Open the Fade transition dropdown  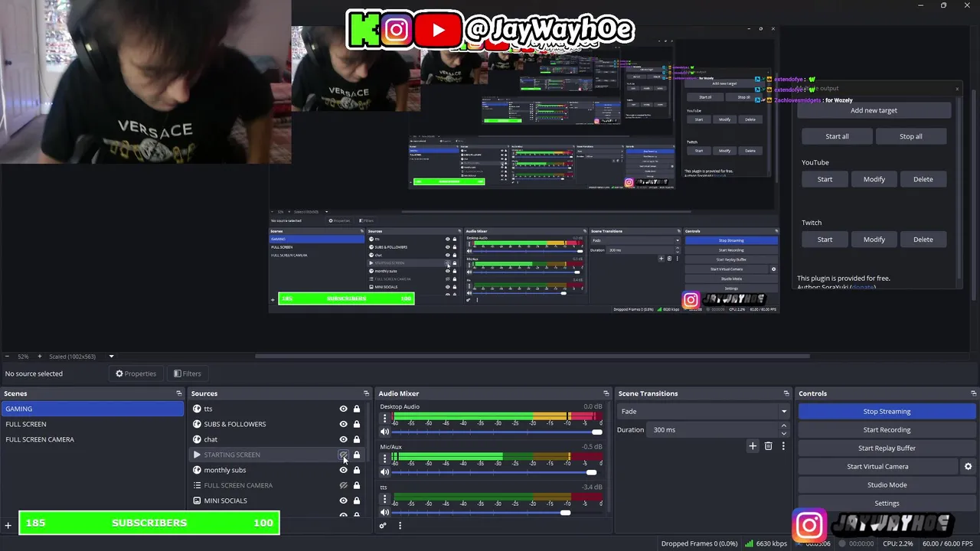703,412
